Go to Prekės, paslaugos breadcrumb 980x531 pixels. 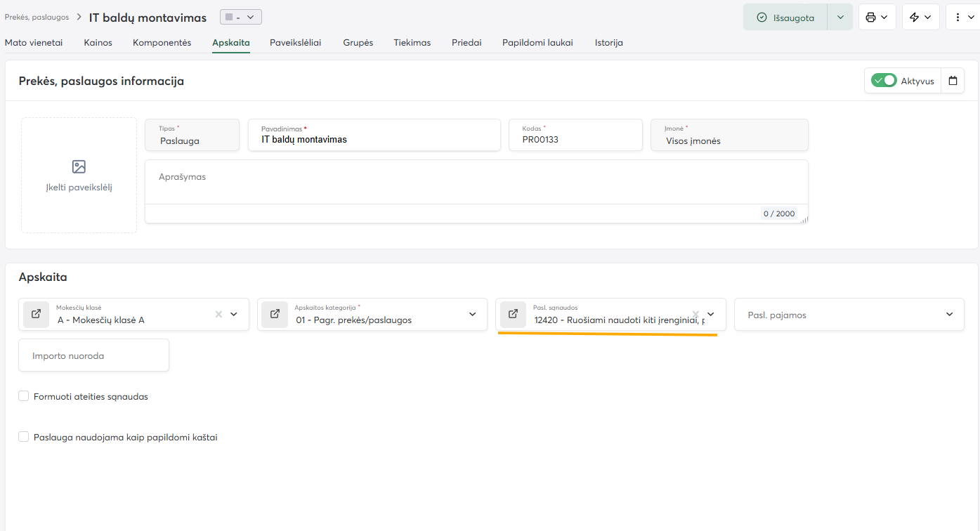pos(35,17)
